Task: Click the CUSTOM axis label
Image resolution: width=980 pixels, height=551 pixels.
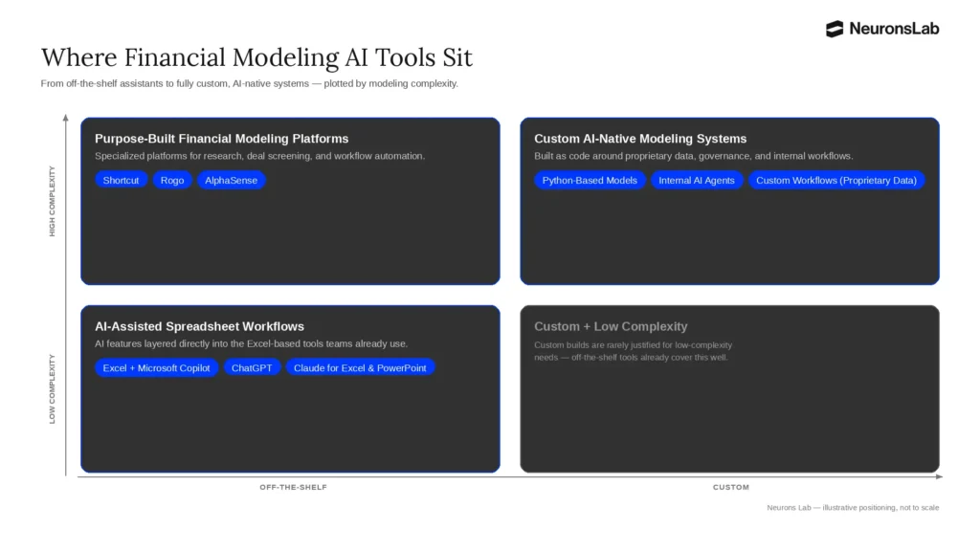Action: [730, 487]
